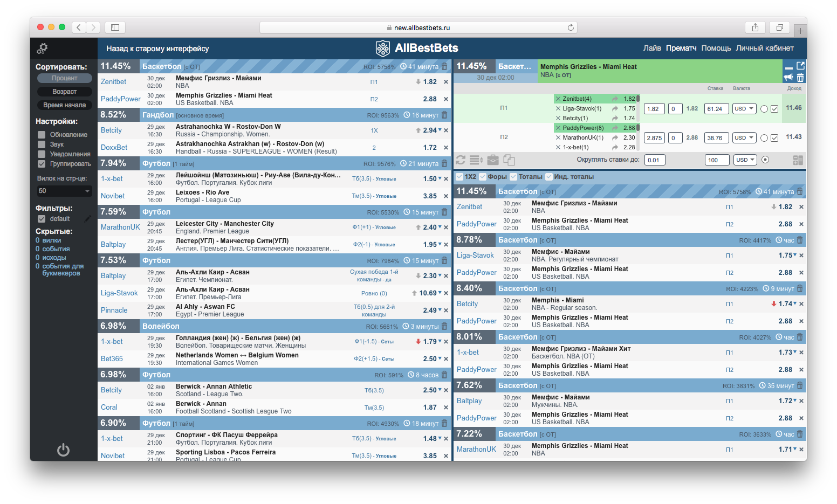Open the settings gear in sidebar
The image size is (837, 504).
[42, 49]
